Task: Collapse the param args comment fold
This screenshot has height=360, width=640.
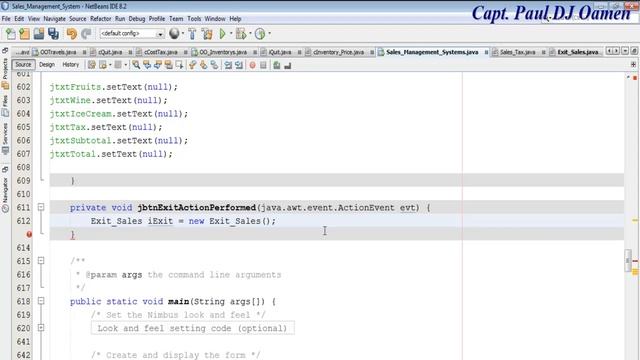Action: (41, 260)
